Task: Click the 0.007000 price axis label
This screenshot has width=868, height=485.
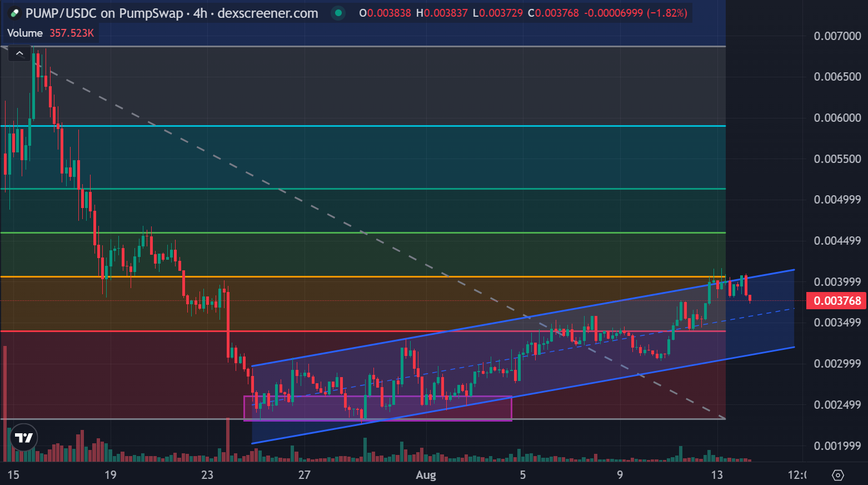Action: pos(837,36)
